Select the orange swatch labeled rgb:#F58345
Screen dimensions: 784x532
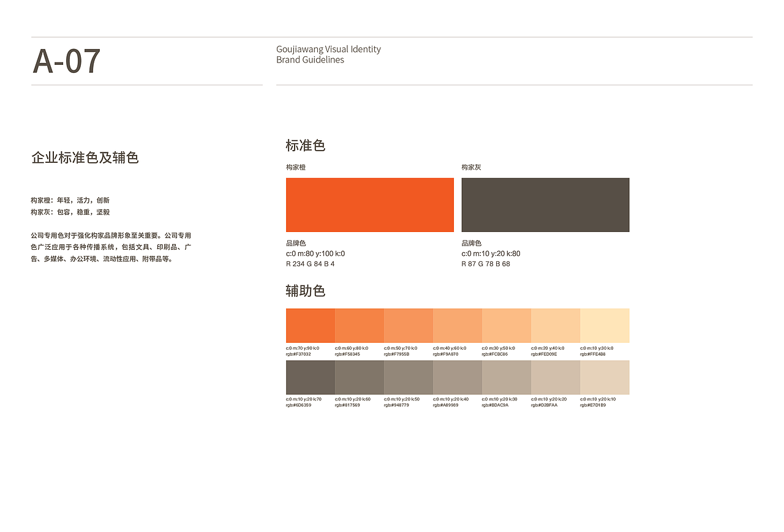point(360,326)
